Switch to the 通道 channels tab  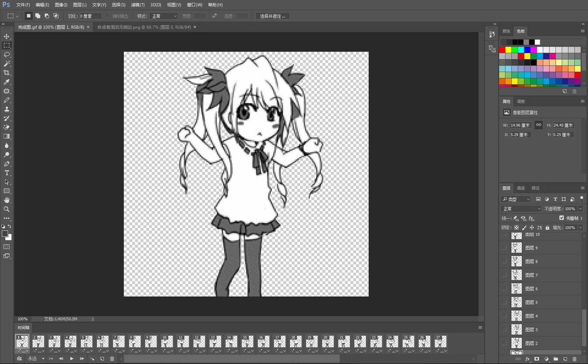[x=521, y=188]
